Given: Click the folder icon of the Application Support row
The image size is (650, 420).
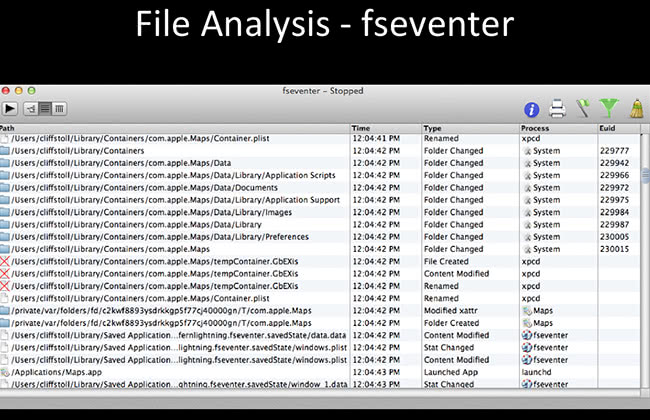Looking at the screenshot, I should tap(5, 200).
